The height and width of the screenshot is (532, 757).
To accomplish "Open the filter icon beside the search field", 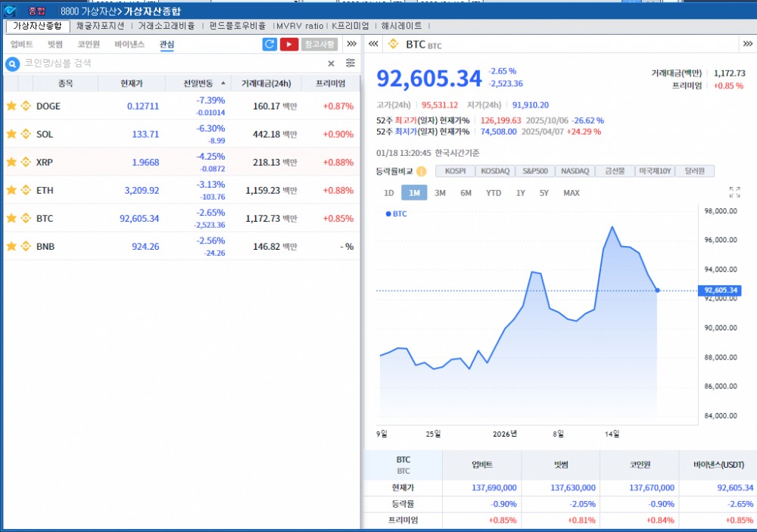I will (350, 63).
